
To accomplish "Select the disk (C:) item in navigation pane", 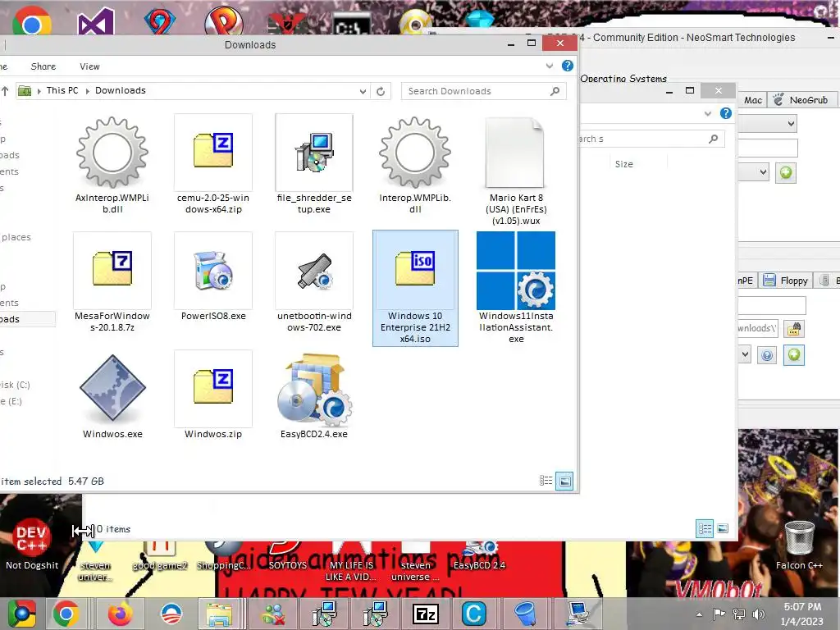I will point(15,385).
